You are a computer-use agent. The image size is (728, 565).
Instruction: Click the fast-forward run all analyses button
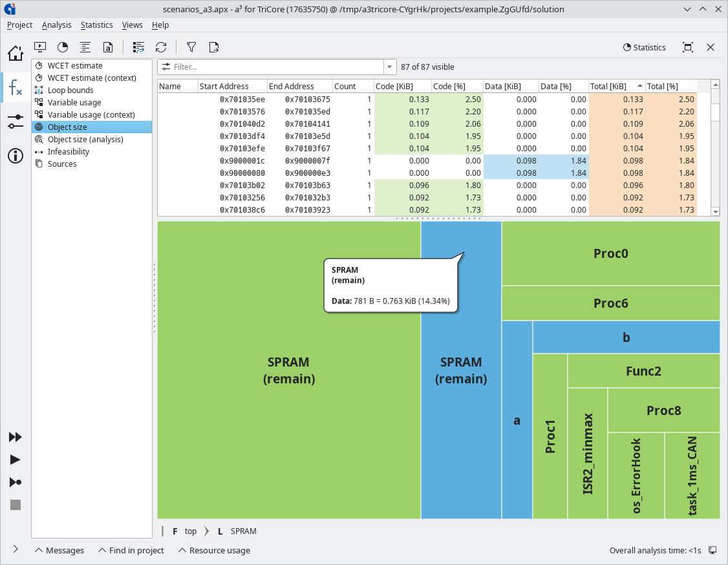pos(15,437)
